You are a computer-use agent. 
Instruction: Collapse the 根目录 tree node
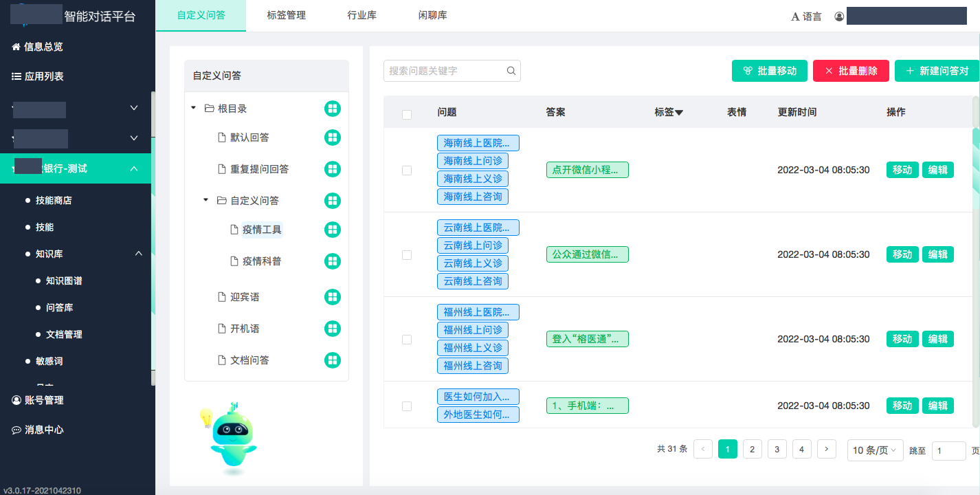194,109
